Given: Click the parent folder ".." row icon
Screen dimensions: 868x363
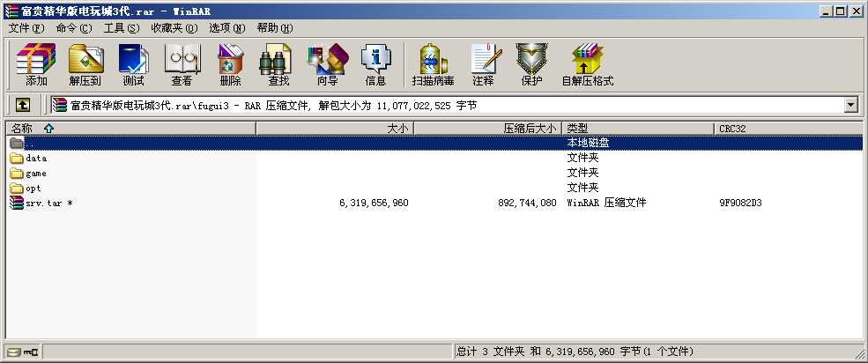Looking at the screenshot, I should coord(17,143).
